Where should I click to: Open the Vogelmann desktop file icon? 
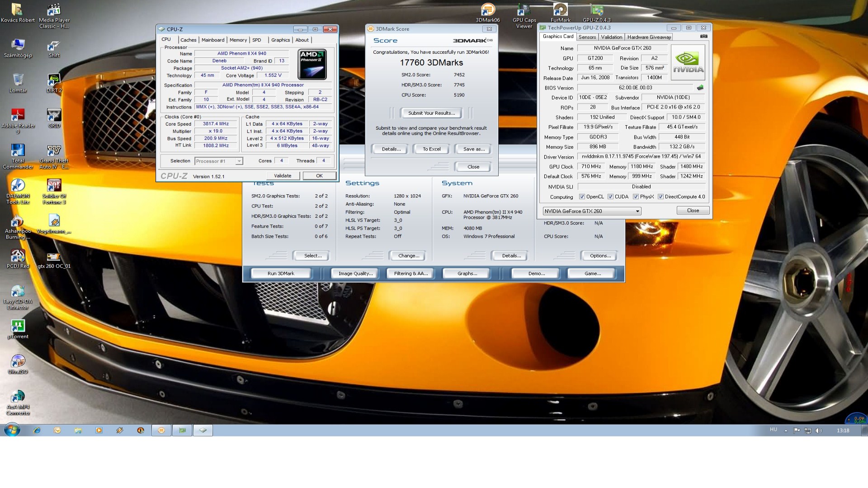(54, 224)
